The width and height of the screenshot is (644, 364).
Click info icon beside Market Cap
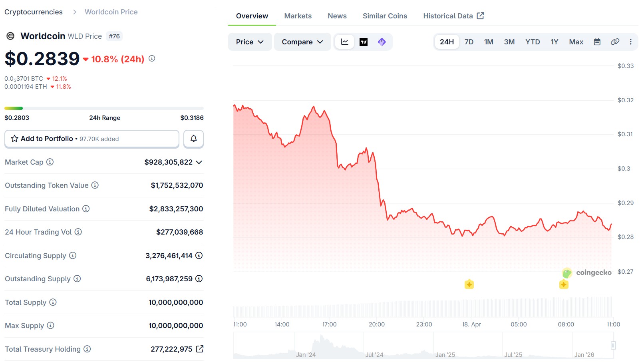point(50,162)
